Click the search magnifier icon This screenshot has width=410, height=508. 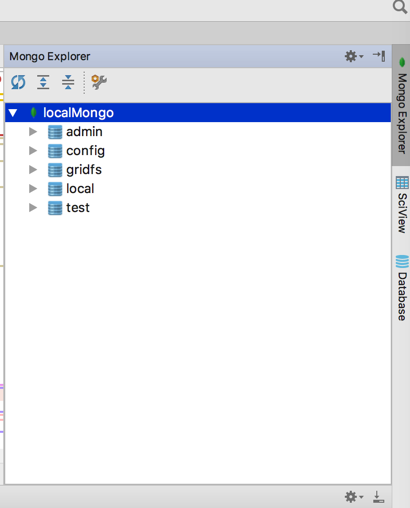399,7
